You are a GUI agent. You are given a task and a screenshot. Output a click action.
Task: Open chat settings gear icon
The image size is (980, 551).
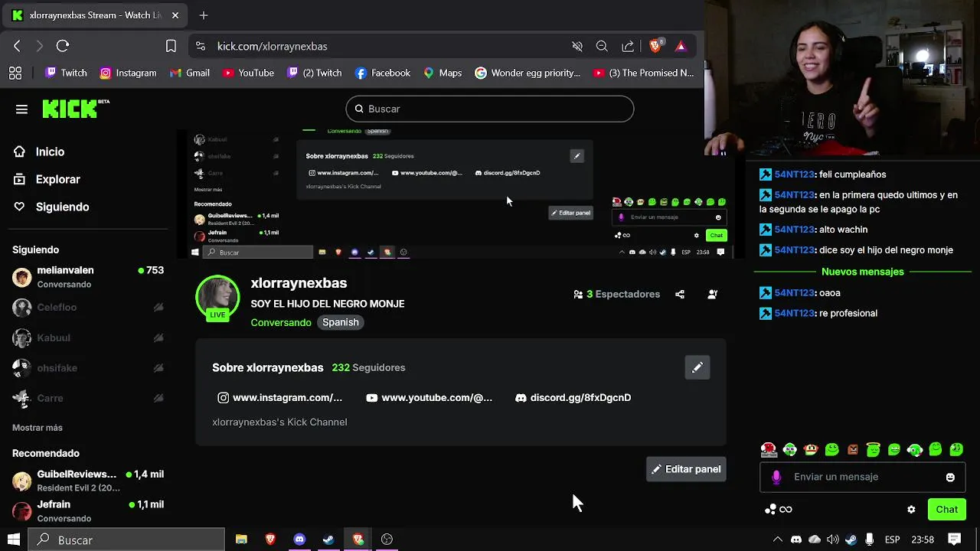tap(911, 510)
